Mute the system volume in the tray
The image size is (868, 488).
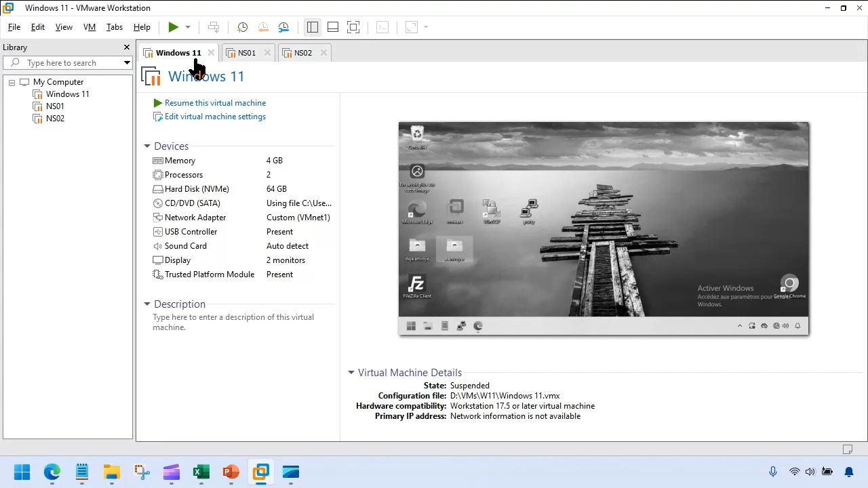810,471
